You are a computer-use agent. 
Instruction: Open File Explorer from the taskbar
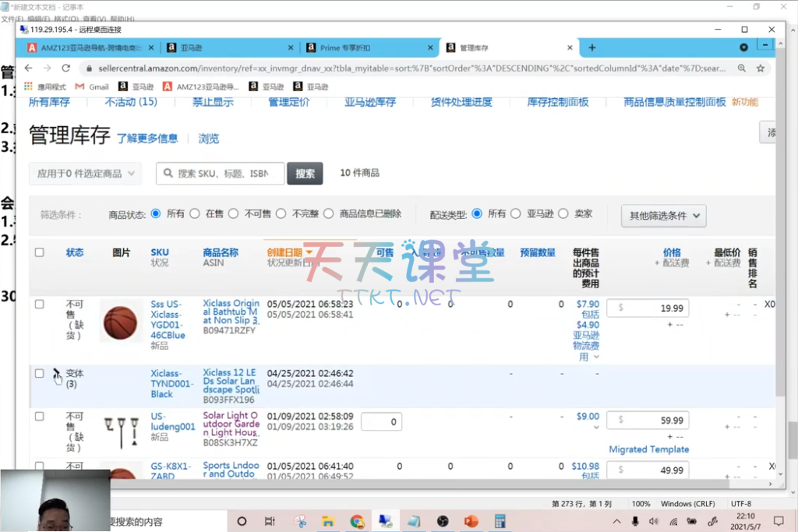pos(328,521)
